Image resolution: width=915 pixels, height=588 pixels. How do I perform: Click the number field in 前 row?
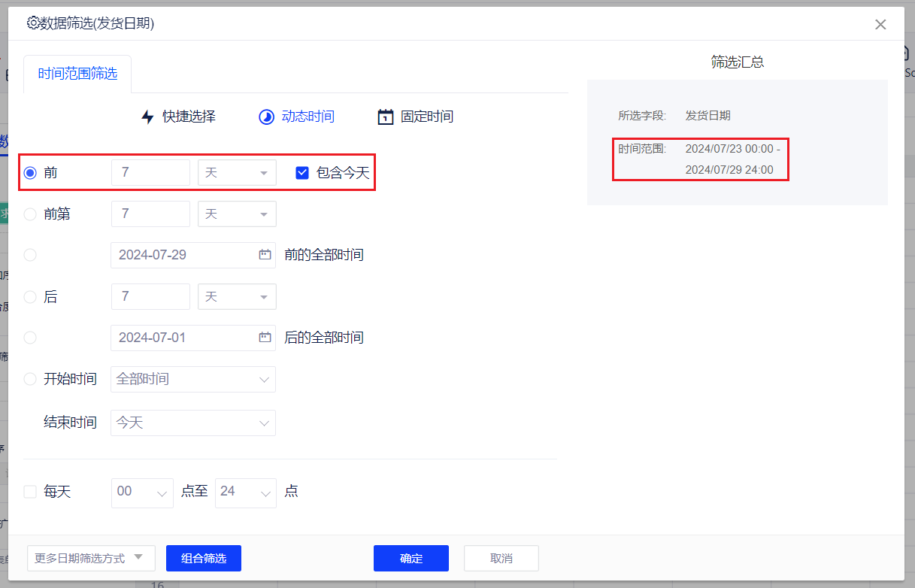pyautogui.click(x=150, y=173)
